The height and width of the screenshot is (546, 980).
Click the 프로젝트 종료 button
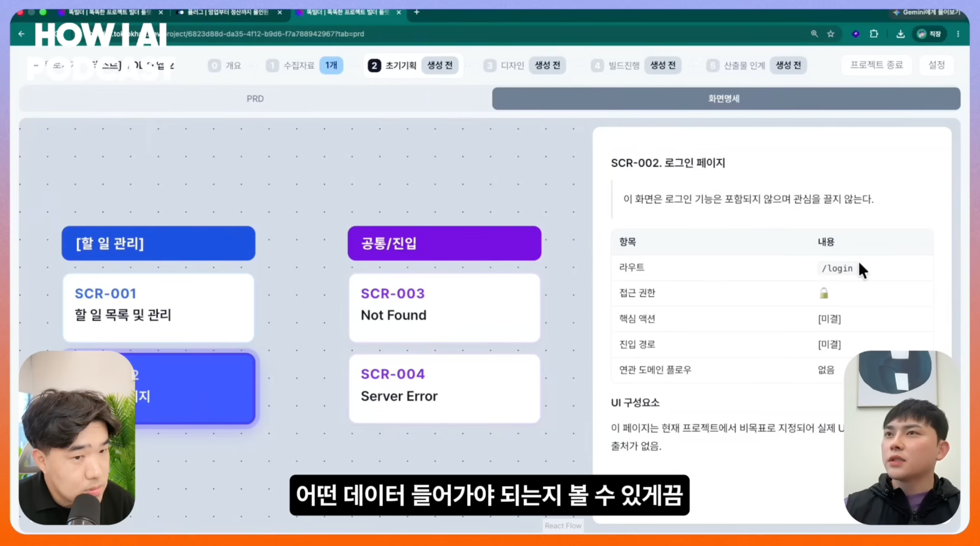pos(877,65)
